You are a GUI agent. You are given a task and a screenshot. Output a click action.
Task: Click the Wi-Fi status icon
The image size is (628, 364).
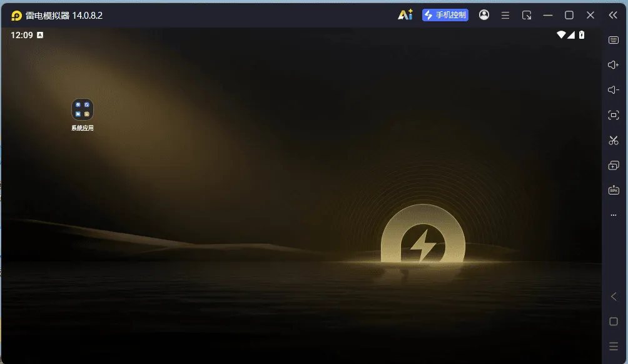tap(561, 35)
